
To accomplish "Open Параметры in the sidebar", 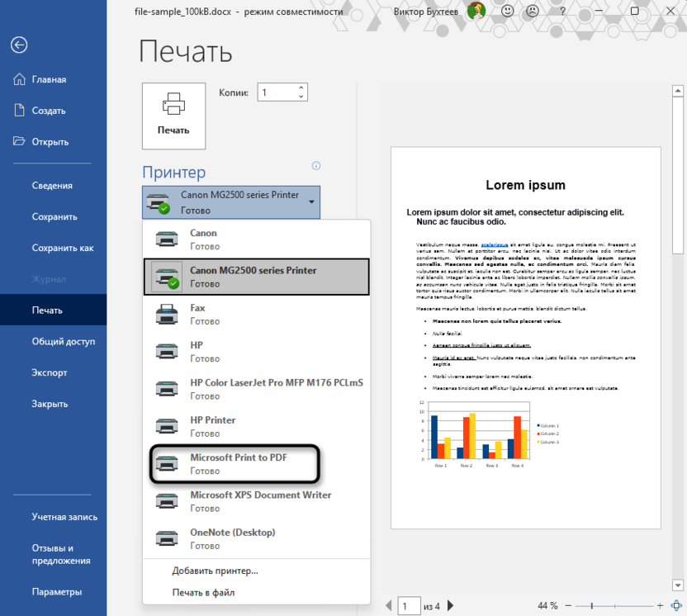I will click(x=56, y=591).
